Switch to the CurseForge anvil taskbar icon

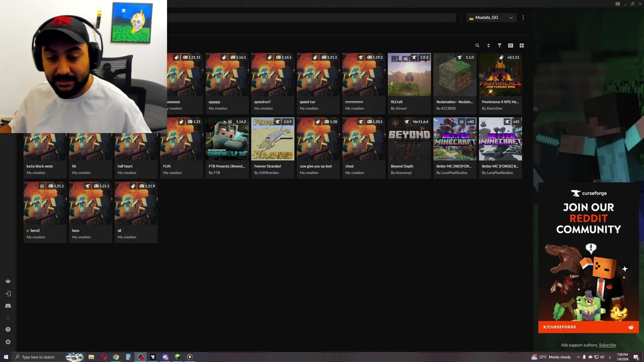tap(153, 357)
